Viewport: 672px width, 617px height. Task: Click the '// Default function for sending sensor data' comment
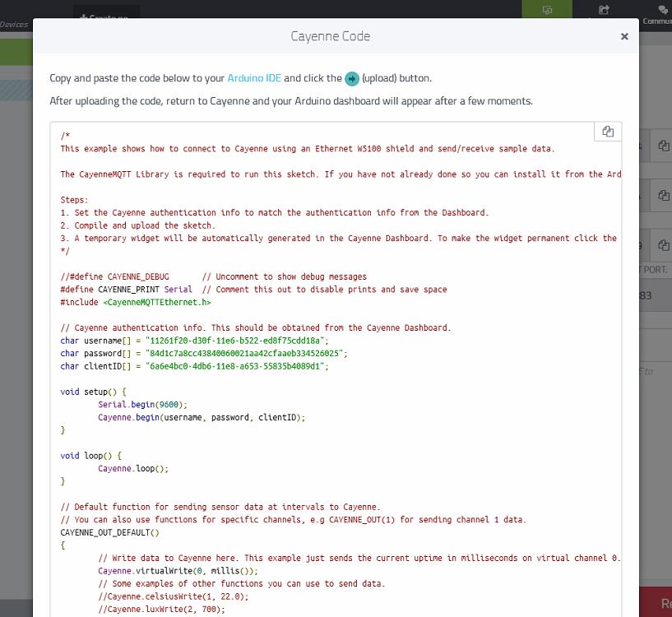(x=220, y=508)
